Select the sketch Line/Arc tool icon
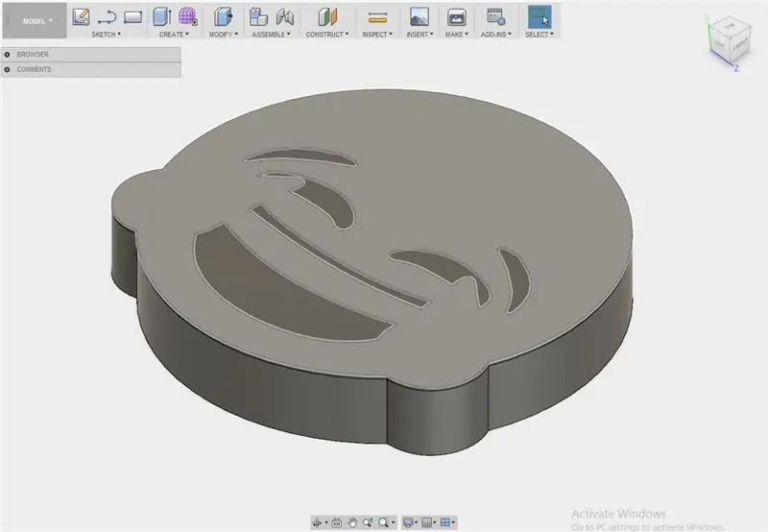 click(107, 17)
